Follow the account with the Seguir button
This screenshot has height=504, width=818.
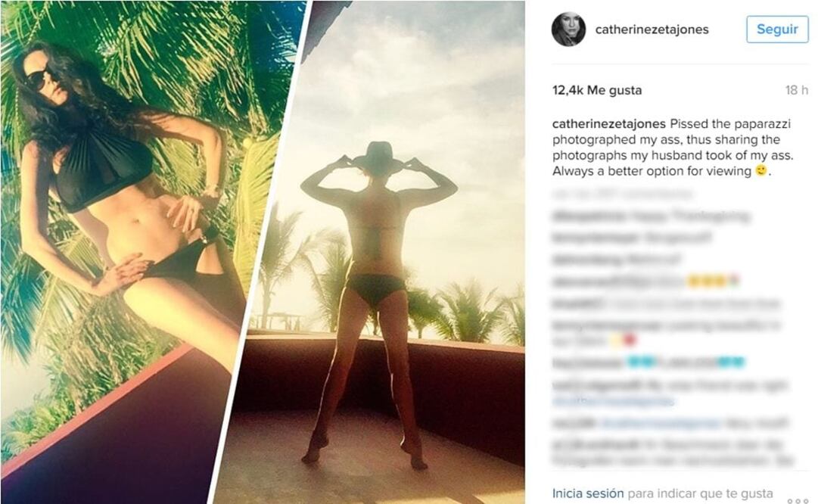(x=777, y=30)
